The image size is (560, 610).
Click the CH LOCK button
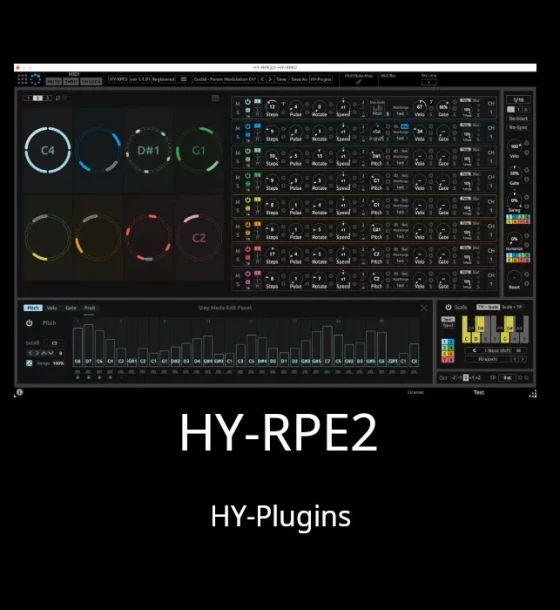coord(91,82)
